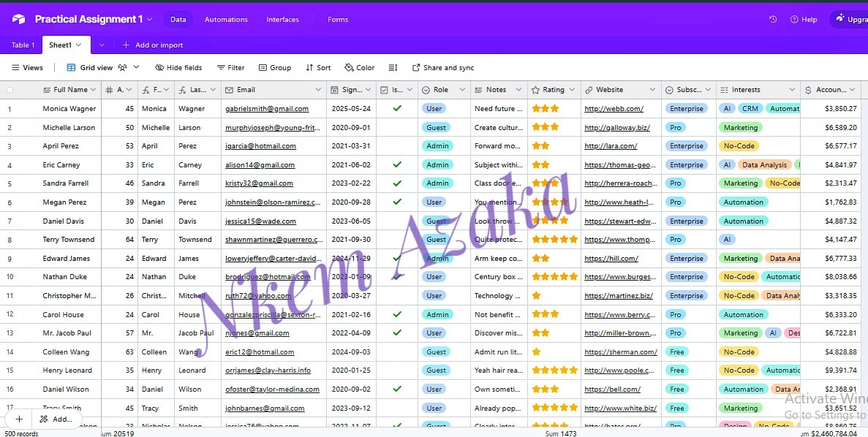Switch to the Data tab

coord(178,19)
